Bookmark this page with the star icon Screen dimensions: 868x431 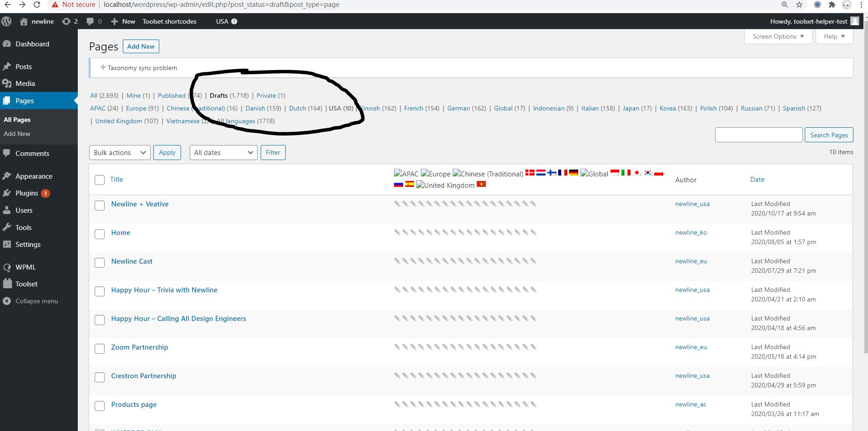[799, 5]
